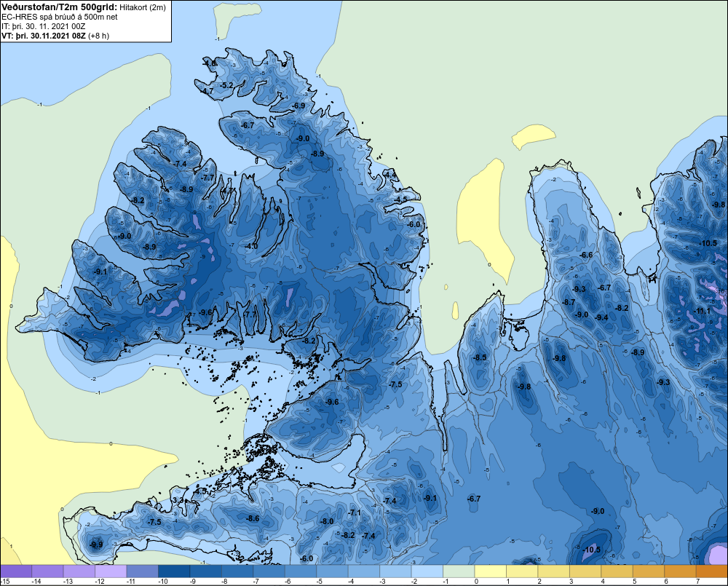The height and width of the screenshot is (586, 728).
Task: Pick the legend swatch between 6 and 7
Action: (x=680, y=571)
